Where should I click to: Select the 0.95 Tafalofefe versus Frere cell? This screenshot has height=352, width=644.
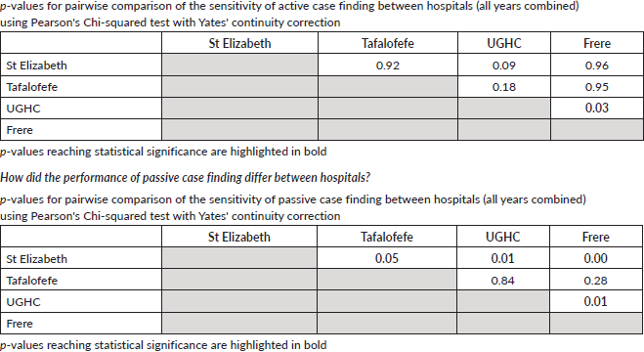tap(596, 87)
